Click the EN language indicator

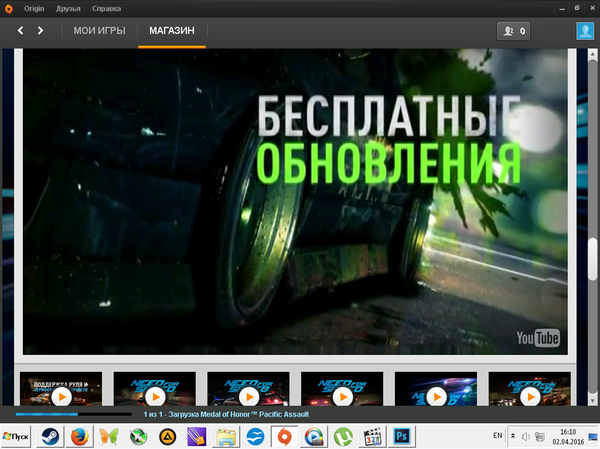[497, 435]
